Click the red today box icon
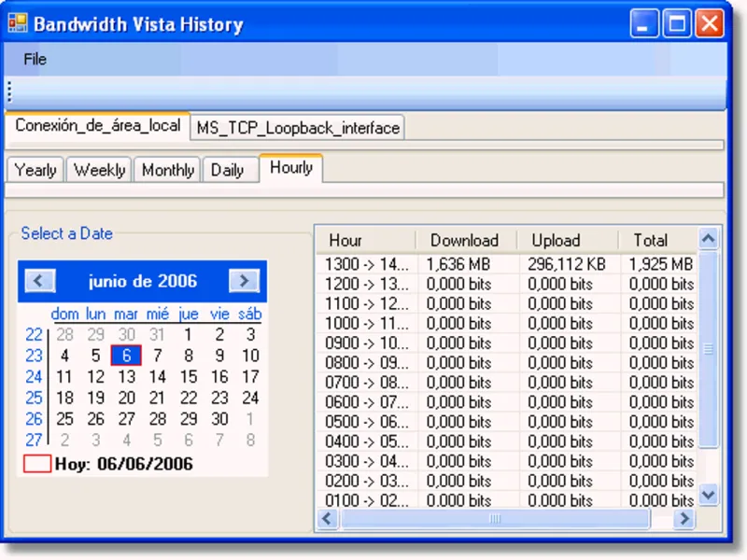Screen dimensions: 747x560 (x=37, y=464)
